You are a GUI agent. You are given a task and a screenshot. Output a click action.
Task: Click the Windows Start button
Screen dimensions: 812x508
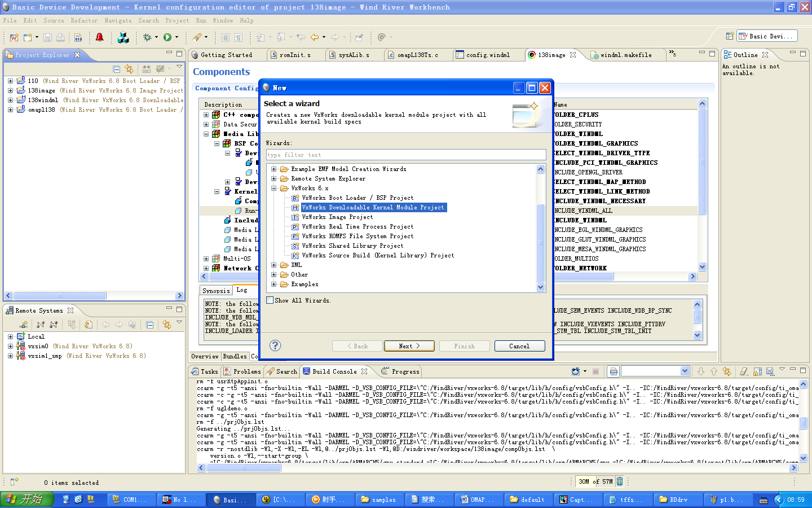point(27,500)
